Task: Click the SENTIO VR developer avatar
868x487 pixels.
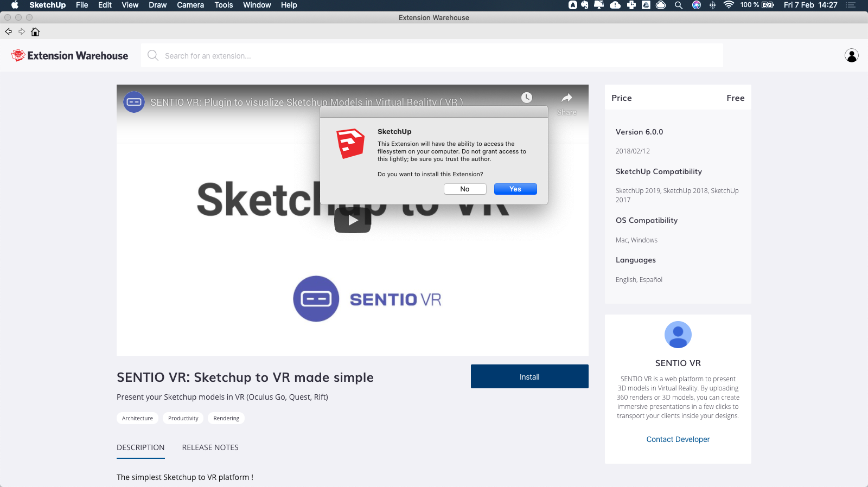Action: click(678, 335)
